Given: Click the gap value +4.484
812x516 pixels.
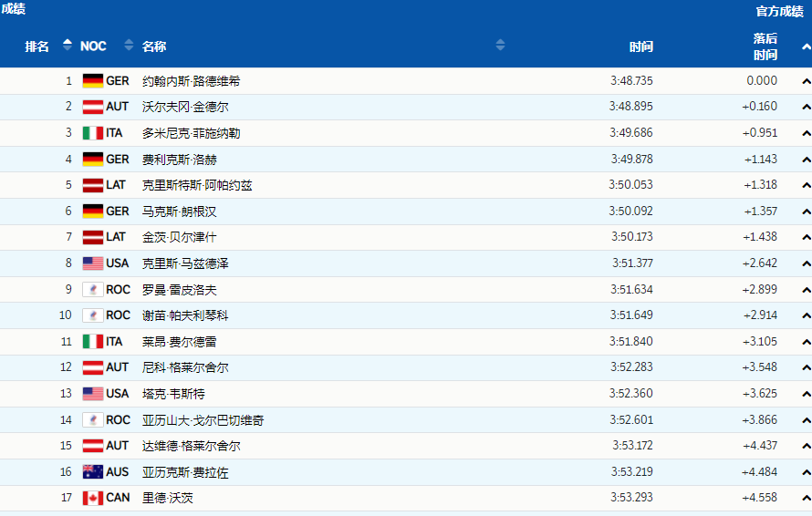Looking at the screenshot, I should coord(759,472).
